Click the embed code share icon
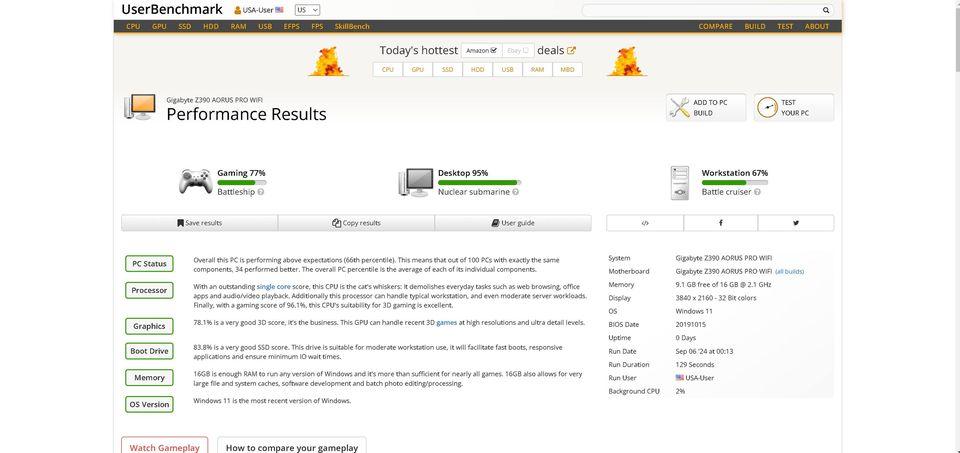Image resolution: width=960 pixels, height=453 pixels. pos(645,223)
